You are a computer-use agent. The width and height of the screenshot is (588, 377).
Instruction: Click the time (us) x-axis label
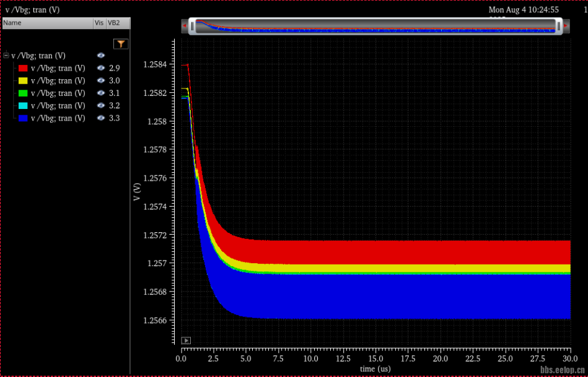pos(375,369)
